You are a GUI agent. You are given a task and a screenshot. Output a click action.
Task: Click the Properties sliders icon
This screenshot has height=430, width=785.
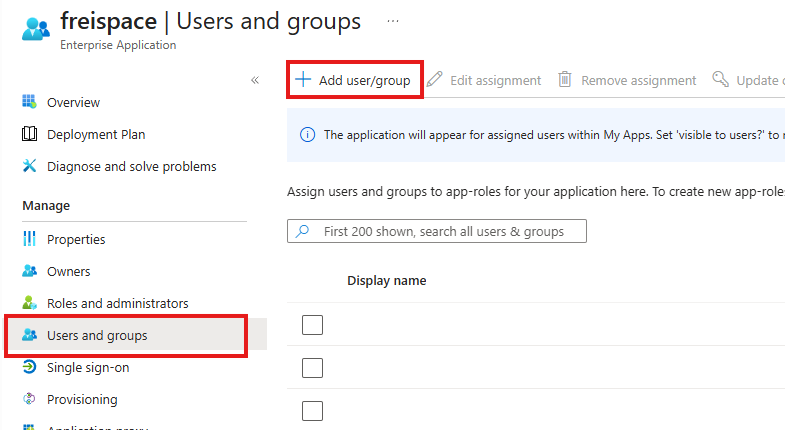30,239
